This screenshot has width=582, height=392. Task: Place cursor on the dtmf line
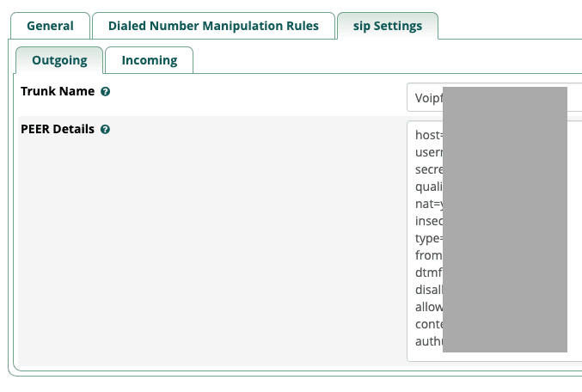pos(428,273)
